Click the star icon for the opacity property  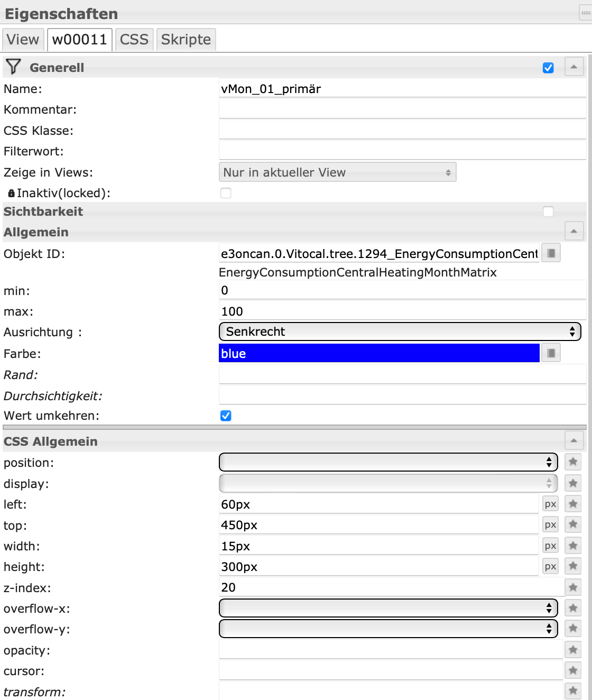(x=573, y=650)
